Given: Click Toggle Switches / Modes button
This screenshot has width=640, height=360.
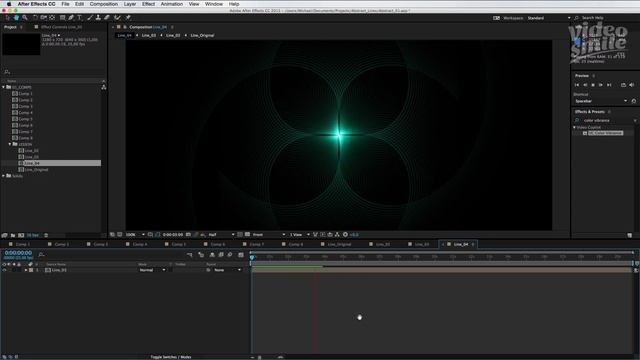Looking at the screenshot, I should 171,357.
